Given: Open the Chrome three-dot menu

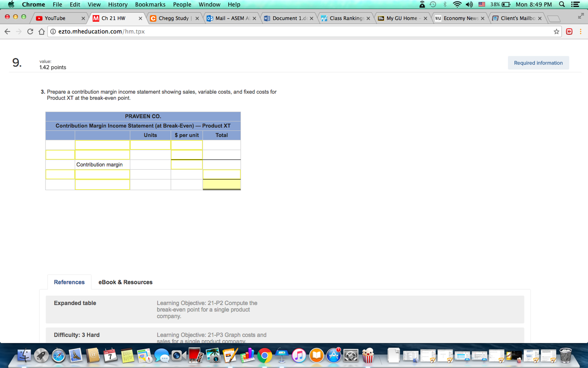Looking at the screenshot, I should pos(581,32).
